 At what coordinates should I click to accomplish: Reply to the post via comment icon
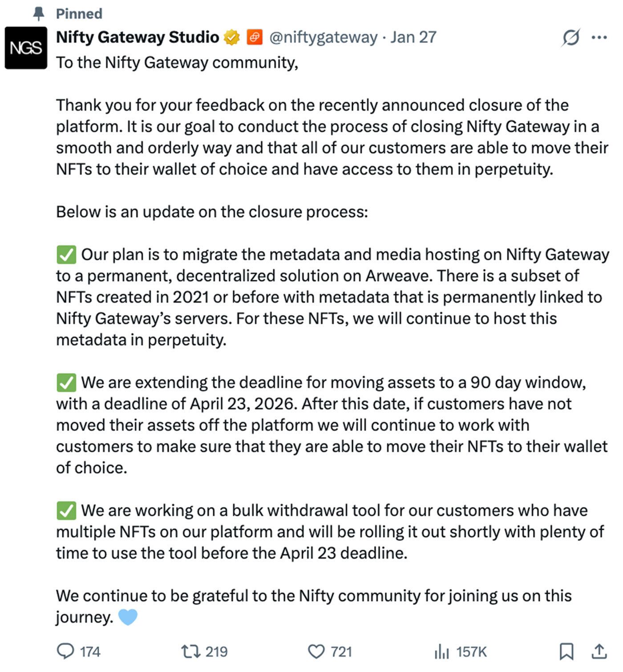coord(66,652)
